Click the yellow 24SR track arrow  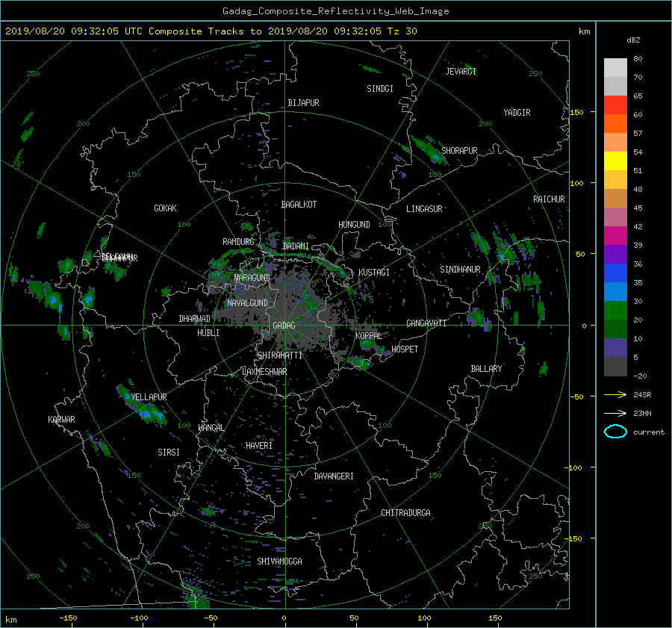pos(615,394)
